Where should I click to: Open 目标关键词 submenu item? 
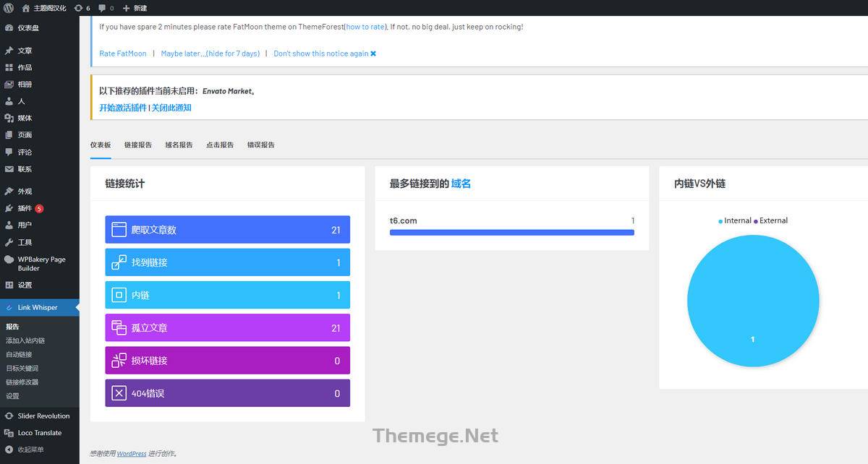[x=22, y=368]
